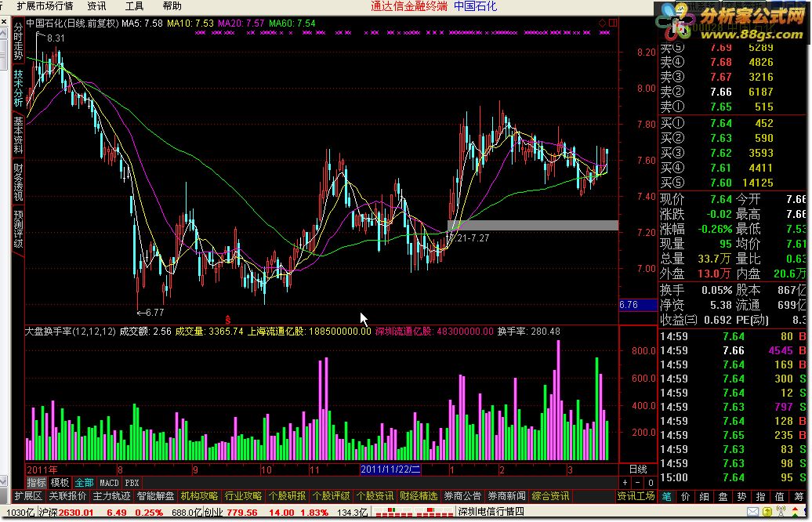Image resolution: width=812 pixels, height=522 pixels.
Task: Click the red and green arrows status icon
Action: tap(796, 512)
